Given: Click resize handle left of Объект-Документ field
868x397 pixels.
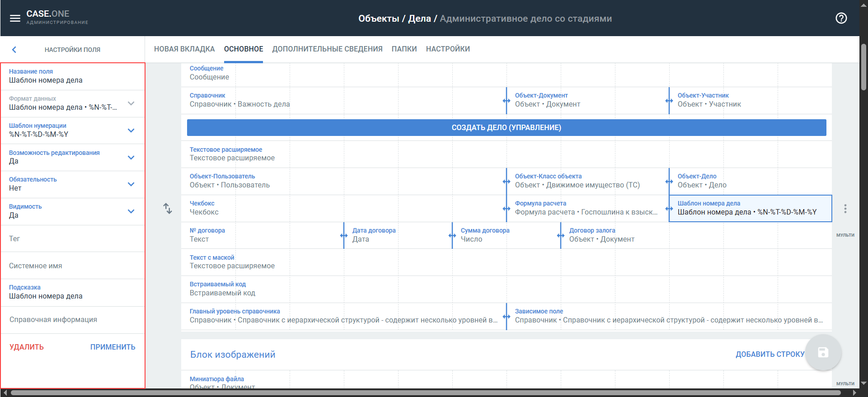Looking at the screenshot, I should tap(507, 101).
